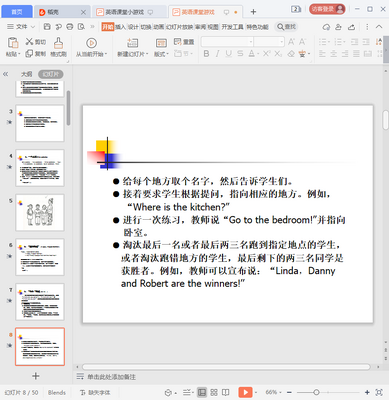Click the Layout (版式) icon
This screenshot has width=389, height=400.
(x=161, y=43)
